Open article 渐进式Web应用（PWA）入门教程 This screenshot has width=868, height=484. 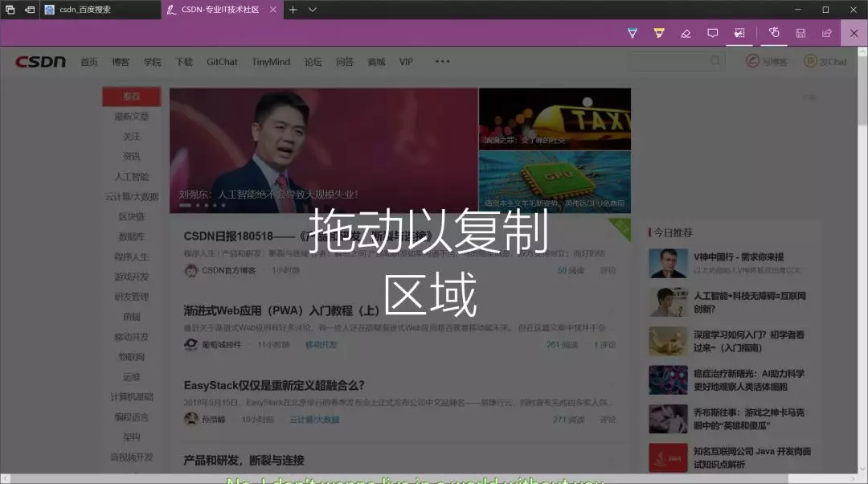tap(281, 310)
